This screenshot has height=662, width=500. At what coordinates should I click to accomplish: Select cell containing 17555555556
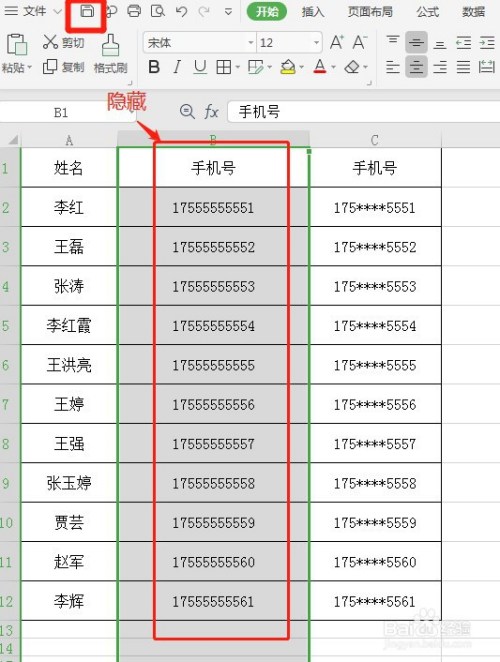[213, 404]
